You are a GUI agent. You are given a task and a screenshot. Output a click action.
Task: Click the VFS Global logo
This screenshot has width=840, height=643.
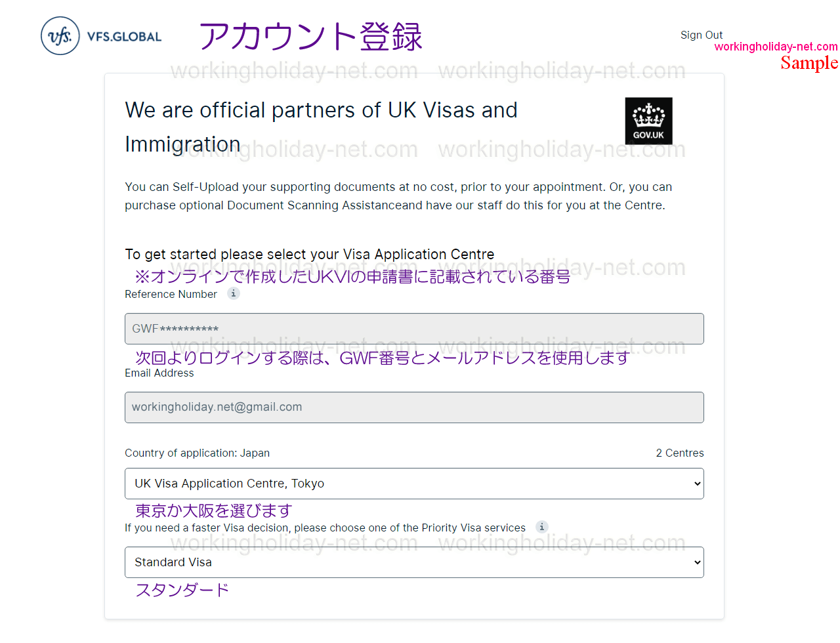tap(101, 36)
